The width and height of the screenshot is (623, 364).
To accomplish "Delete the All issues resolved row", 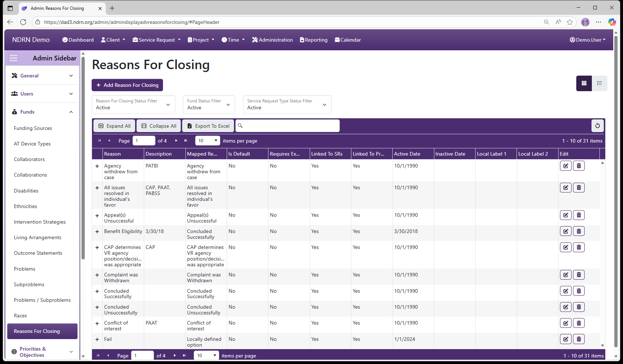I will pos(578,188).
